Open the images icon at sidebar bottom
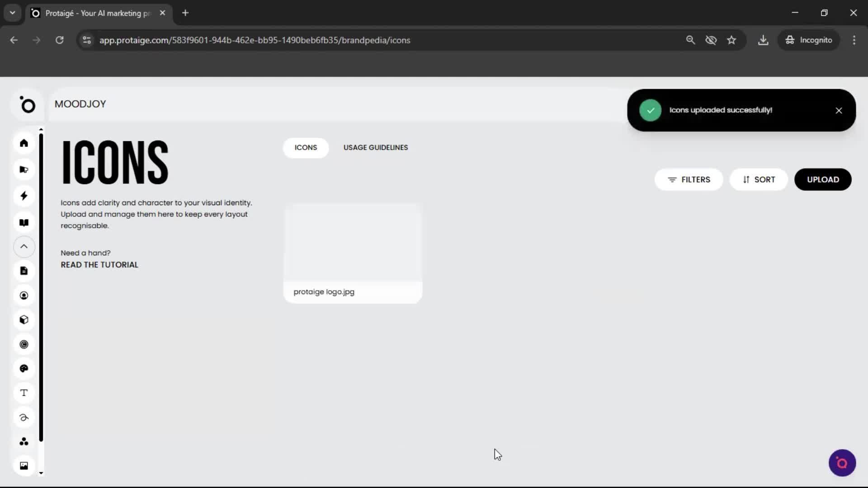Screen dimensions: 868x488 pyautogui.click(x=24, y=465)
